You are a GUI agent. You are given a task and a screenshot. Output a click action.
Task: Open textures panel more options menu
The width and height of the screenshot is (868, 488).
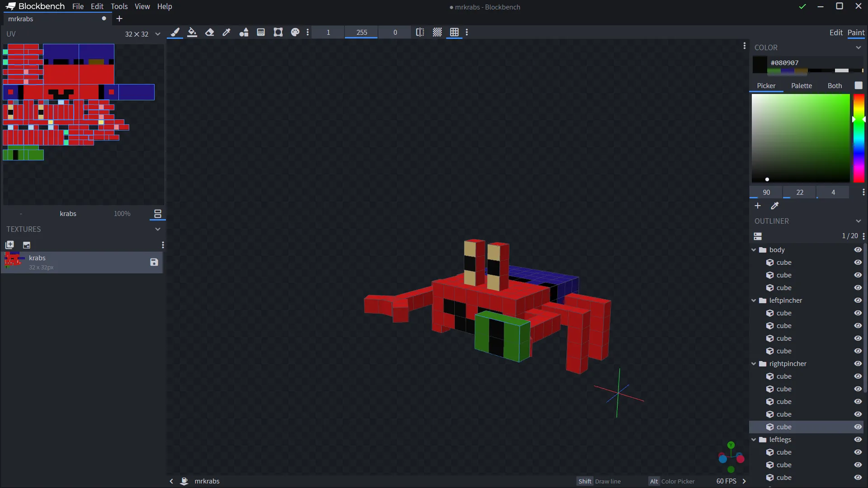pyautogui.click(x=163, y=245)
